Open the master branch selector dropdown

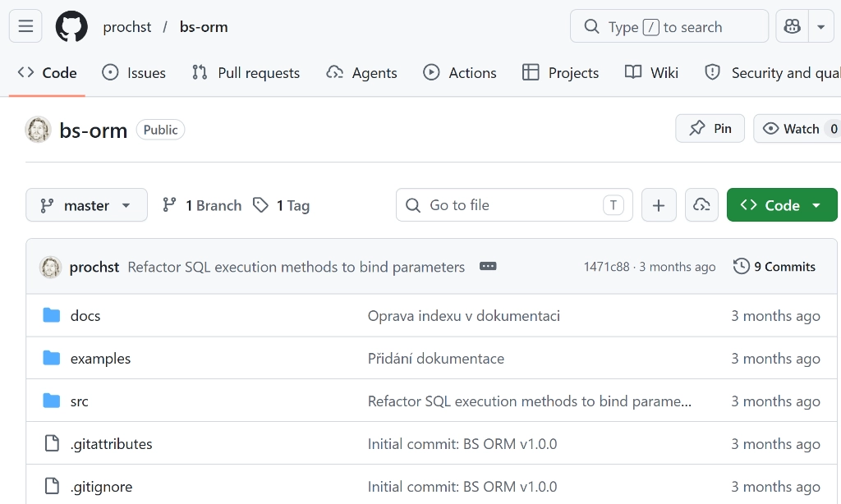coord(86,205)
